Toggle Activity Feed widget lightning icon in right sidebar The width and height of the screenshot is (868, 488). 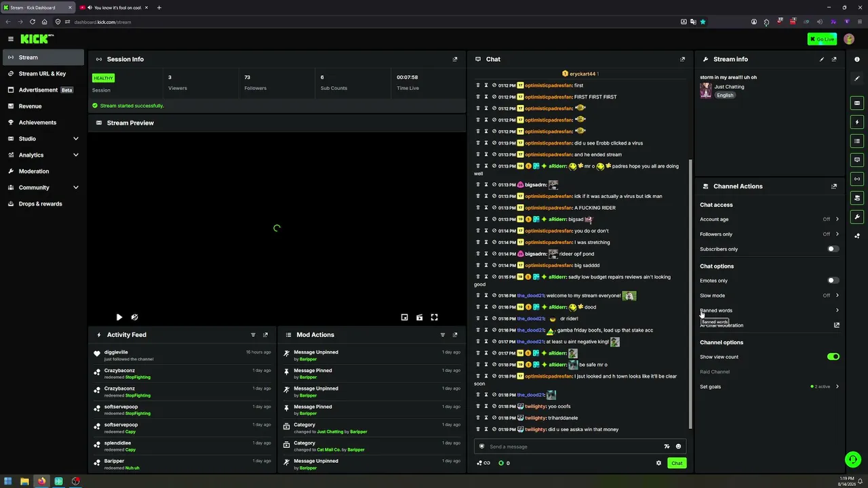(857, 122)
